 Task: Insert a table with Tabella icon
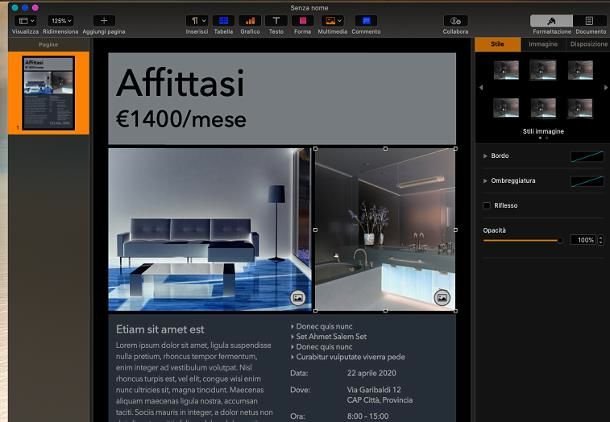pos(223,21)
